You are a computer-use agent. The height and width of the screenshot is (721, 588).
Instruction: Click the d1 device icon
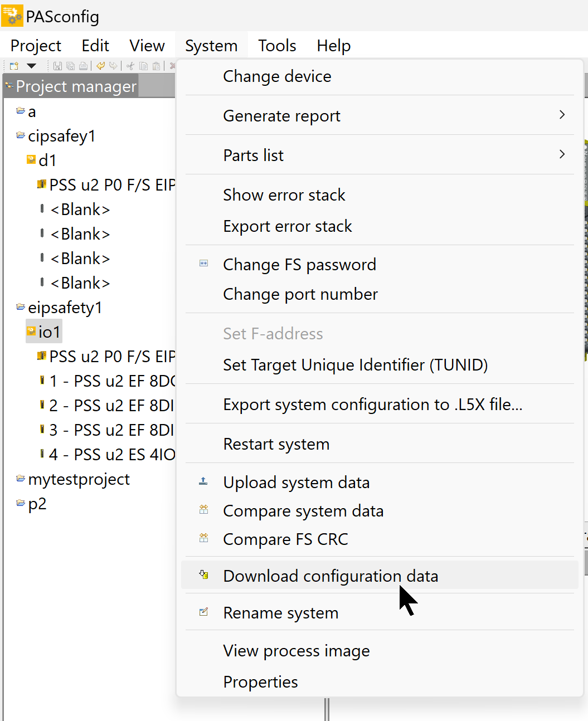pos(31,160)
